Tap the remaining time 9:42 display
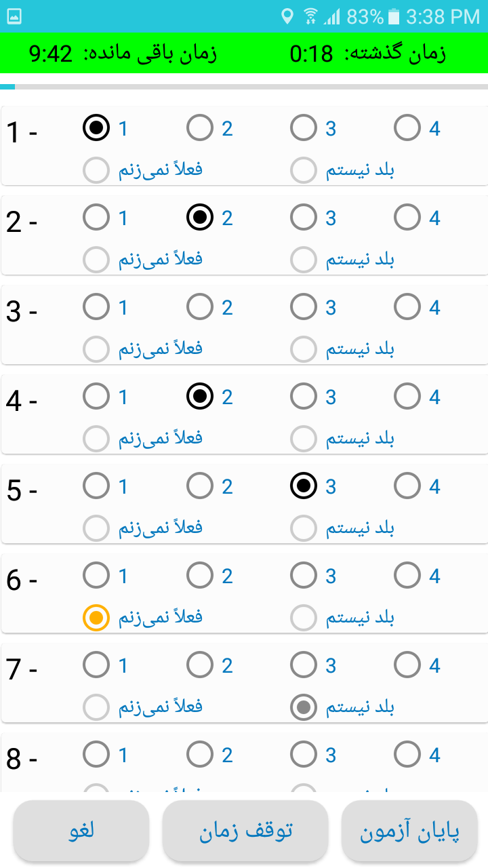 click(x=51, y=54)
